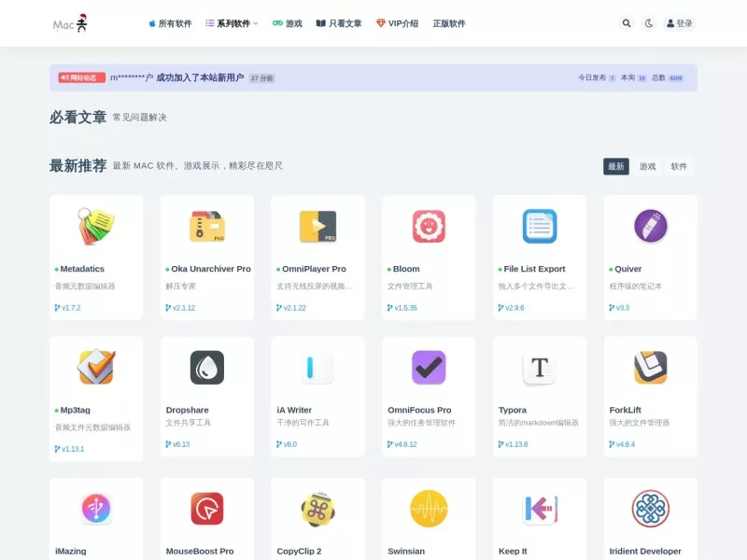Open the CopyClip 2 icon
Viewport: 747px width, 560px height.
point(317,509)
